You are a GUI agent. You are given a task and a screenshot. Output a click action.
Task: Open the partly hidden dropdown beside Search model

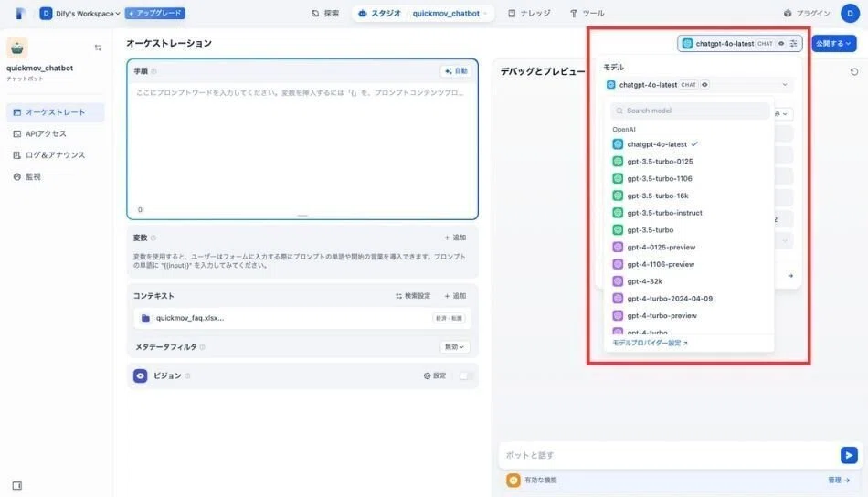tap(783, 113)
